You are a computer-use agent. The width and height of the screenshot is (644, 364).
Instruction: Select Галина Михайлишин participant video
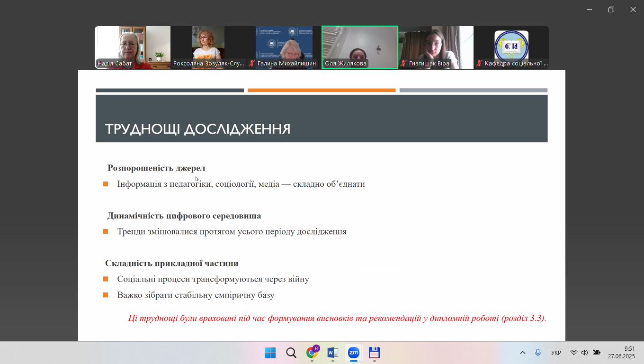[284, 47]
